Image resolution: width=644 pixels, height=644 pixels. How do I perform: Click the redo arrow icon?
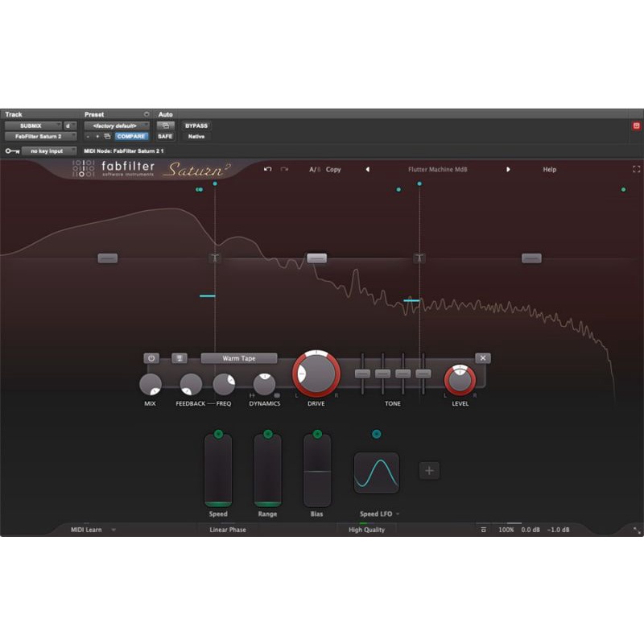tap(284, 170)
